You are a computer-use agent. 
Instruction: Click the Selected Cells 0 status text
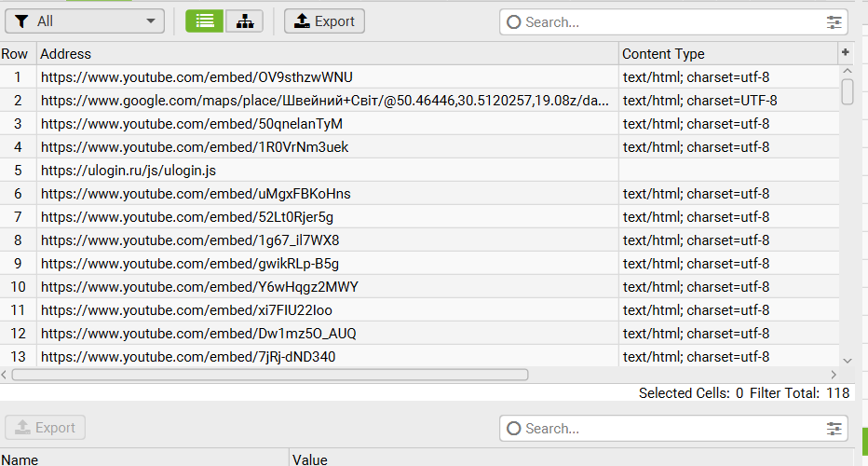coord(691,393)
